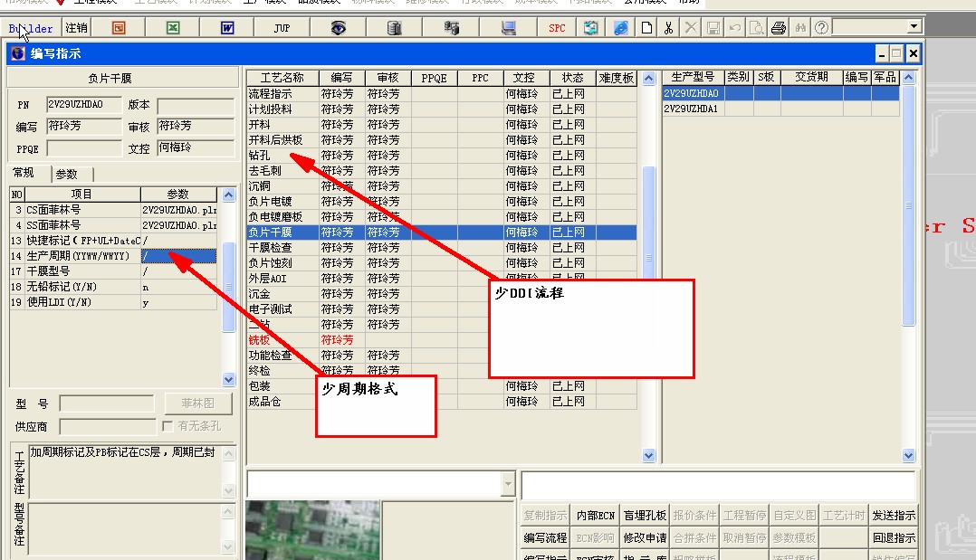
Task: Click the computer monitor icon
Action: pyautogui.click(x=509, y=28)
